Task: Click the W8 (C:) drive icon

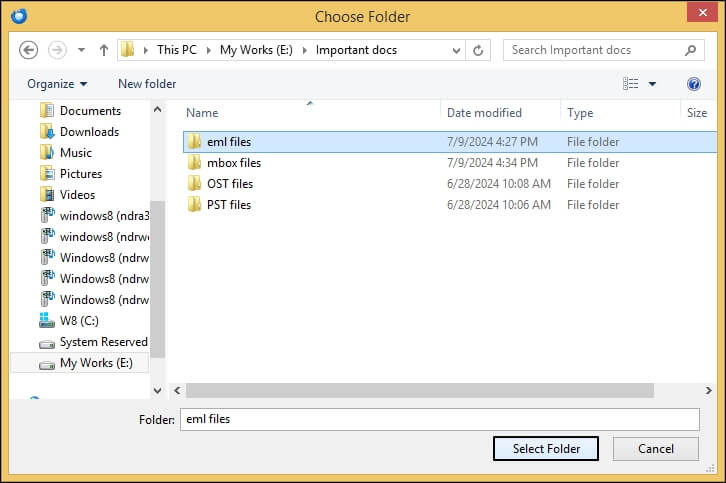Action: click(x=47, y=320)
